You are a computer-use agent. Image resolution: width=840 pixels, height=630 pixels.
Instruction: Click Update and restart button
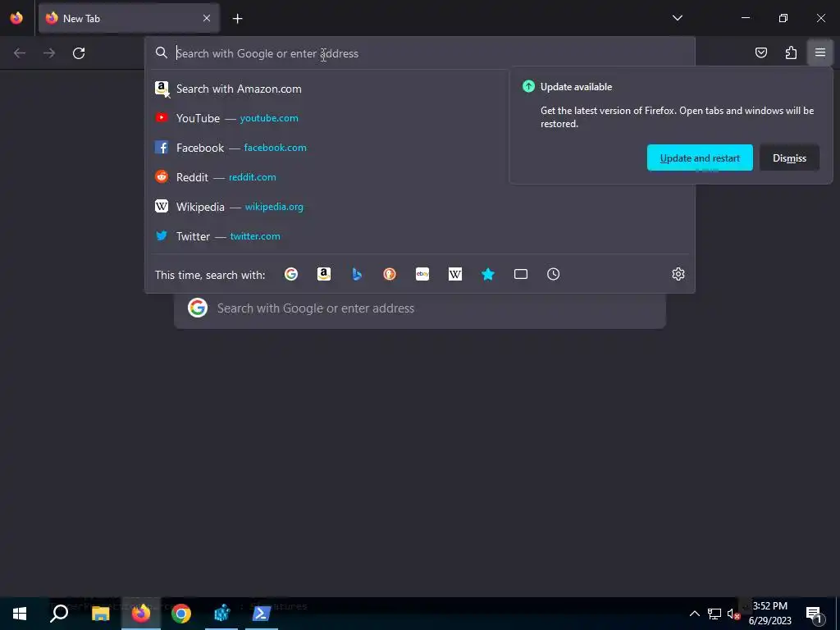click(x=700, y=157)
